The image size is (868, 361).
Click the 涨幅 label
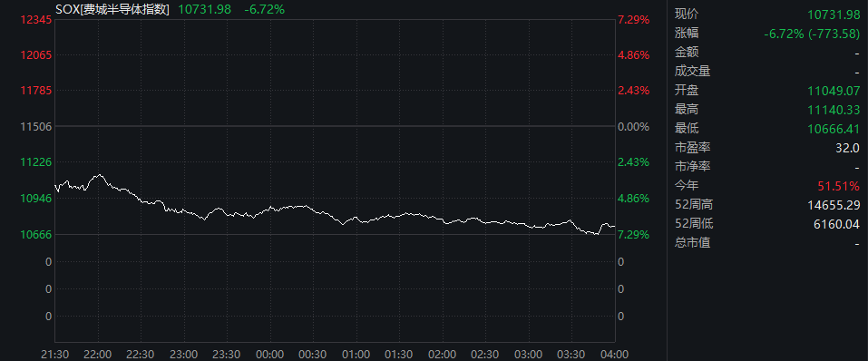click(x=687, y=34)
